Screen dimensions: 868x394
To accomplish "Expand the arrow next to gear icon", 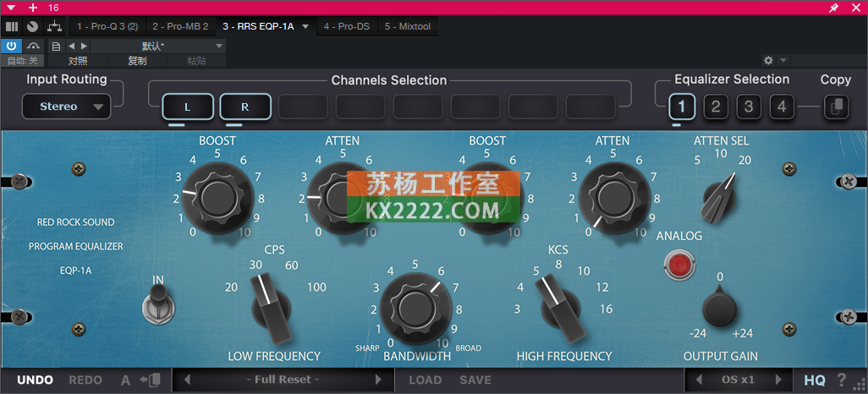I will (783, 60).
